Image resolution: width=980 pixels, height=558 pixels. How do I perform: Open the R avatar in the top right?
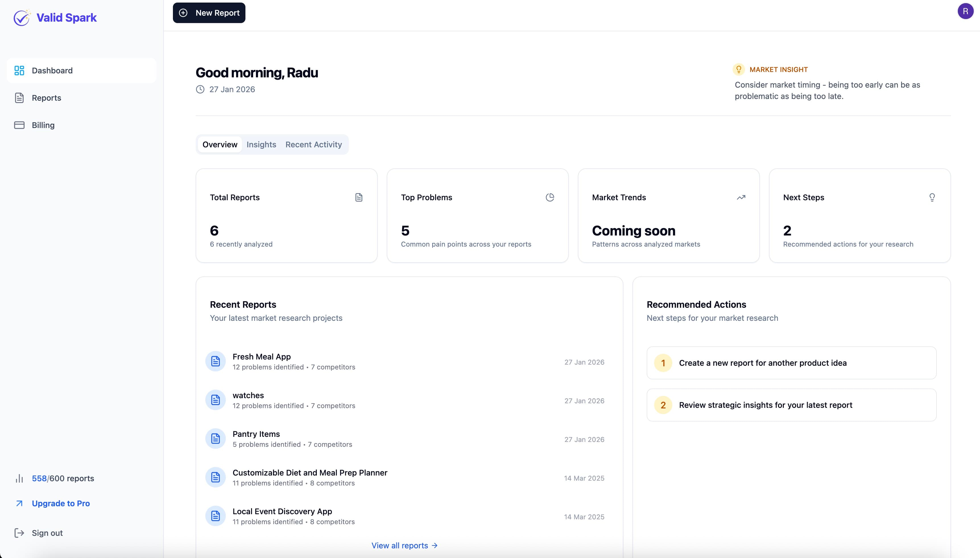pos(965,11)
